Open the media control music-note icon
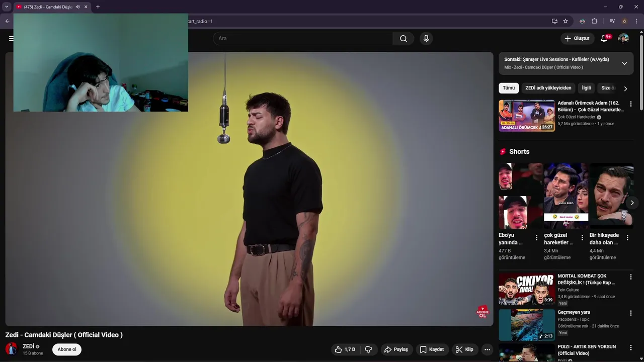Image resolution: width=644 pixels, height=362 pixels. pyautogui.click(x=612, y=21)
